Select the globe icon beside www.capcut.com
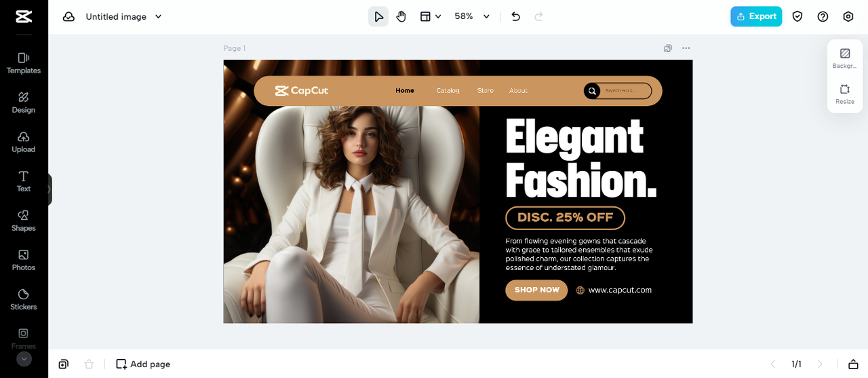The height and width of the screenshot is (378, 868). pyautogui.click(x=580, y=290)
